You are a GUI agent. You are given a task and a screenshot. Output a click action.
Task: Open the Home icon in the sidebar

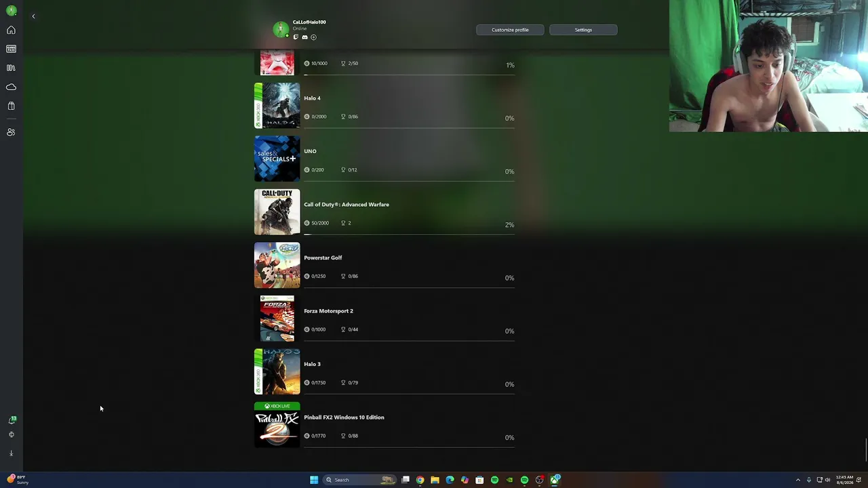click(x=11, y=30)
